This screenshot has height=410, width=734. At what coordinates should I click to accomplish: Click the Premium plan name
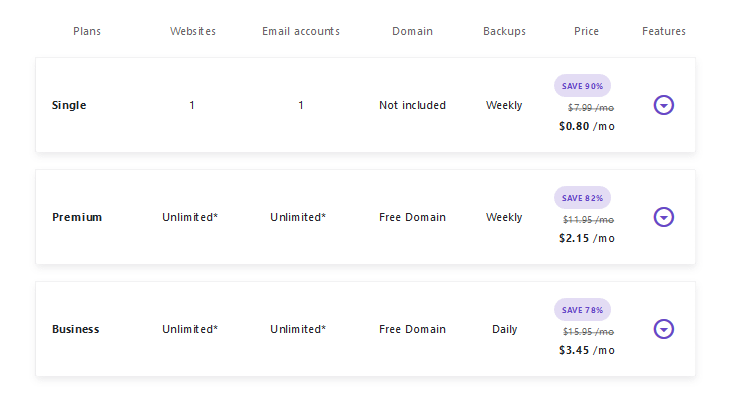pyautogui.click(x=77, y=217)
